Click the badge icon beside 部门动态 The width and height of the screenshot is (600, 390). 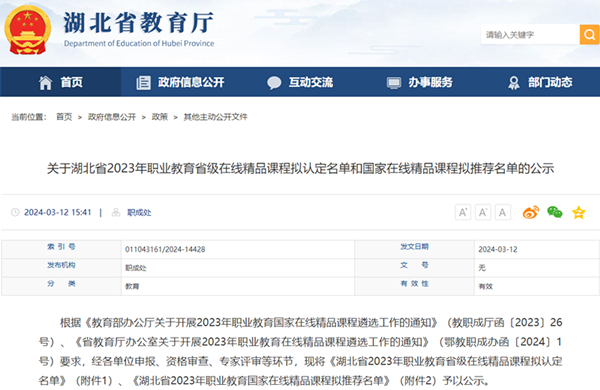514,83
